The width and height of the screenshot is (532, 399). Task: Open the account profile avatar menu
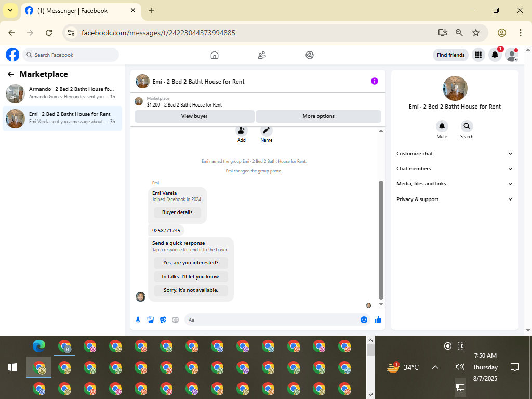pos(511,55)
